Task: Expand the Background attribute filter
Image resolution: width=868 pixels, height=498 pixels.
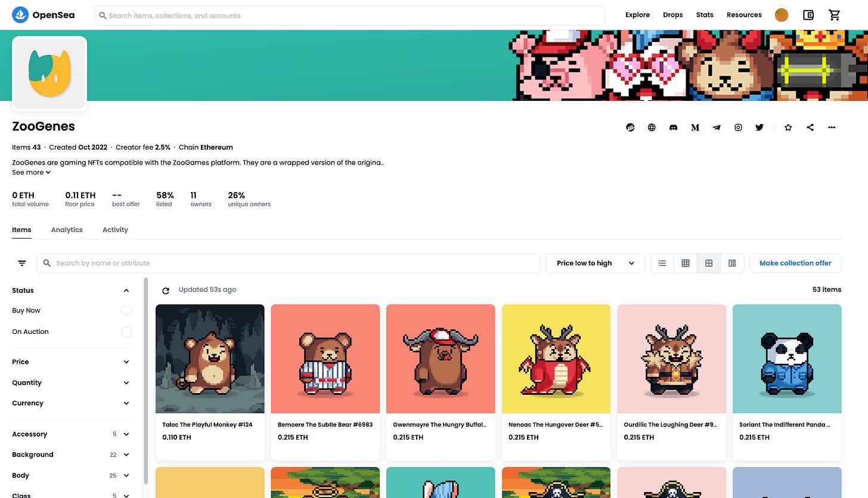Action: 72,454
